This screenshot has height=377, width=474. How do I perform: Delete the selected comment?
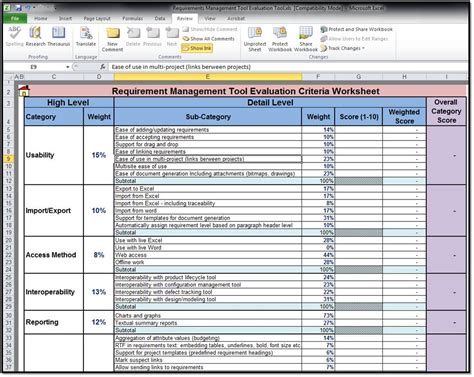[x=133, y=36]
